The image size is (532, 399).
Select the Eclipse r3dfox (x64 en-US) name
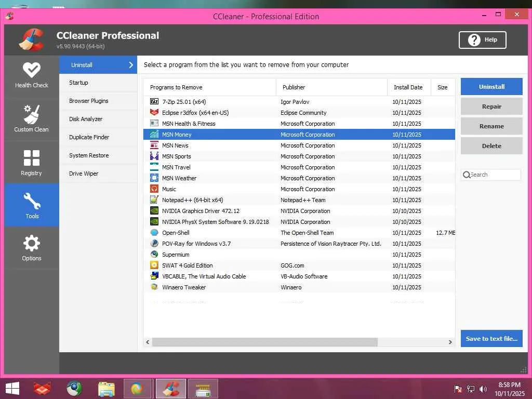[195, 113]
